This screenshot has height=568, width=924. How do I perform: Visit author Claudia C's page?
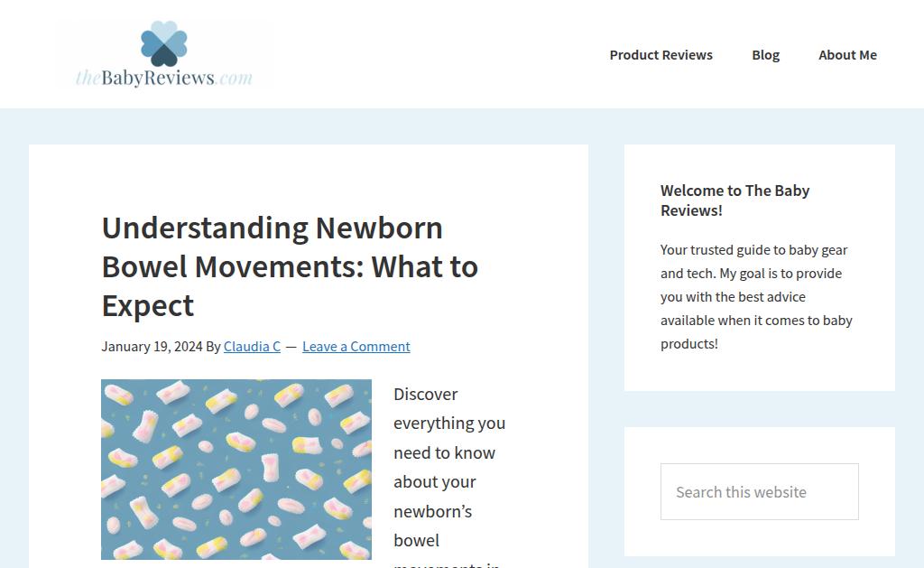point(252,347)
